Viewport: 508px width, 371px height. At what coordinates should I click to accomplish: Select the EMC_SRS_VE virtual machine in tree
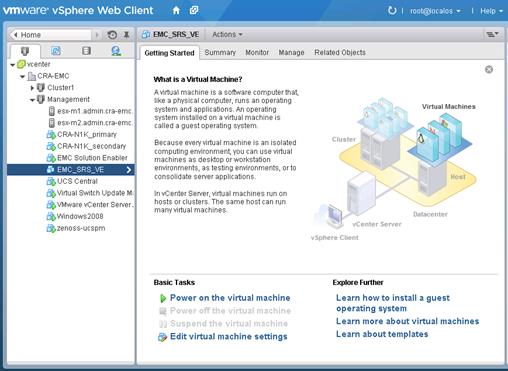[x=71, y=170]
